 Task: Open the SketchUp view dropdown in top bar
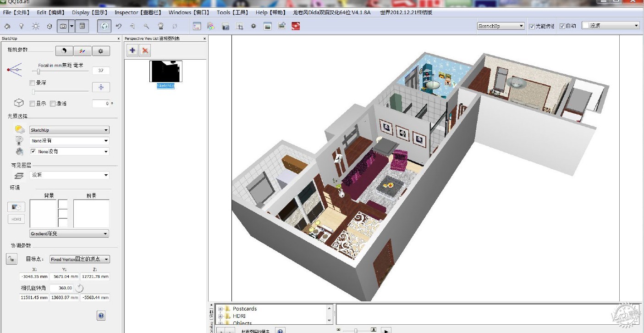pos(501,26)
